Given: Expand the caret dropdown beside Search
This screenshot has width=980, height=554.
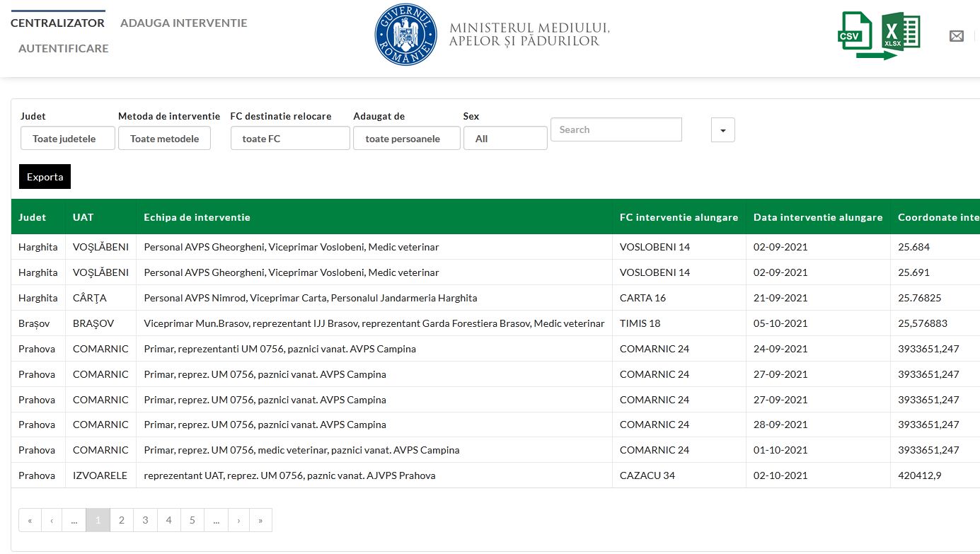Looking at the screenshot, I should pos(722,130).
